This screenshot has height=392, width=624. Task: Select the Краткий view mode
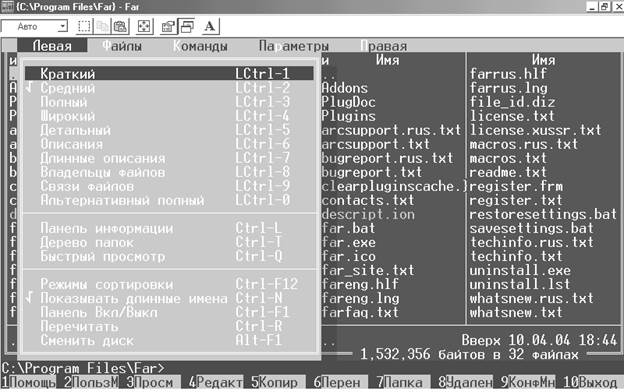169,74
